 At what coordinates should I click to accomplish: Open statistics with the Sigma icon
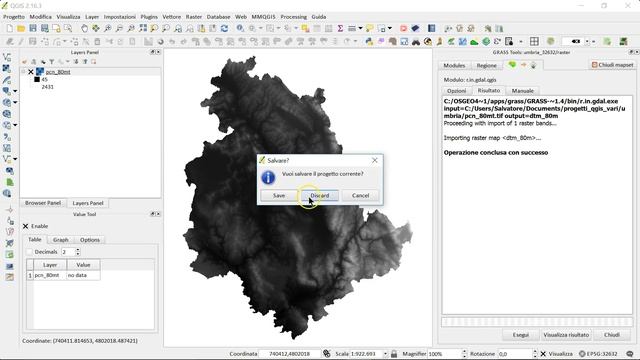tap(340, 28)
